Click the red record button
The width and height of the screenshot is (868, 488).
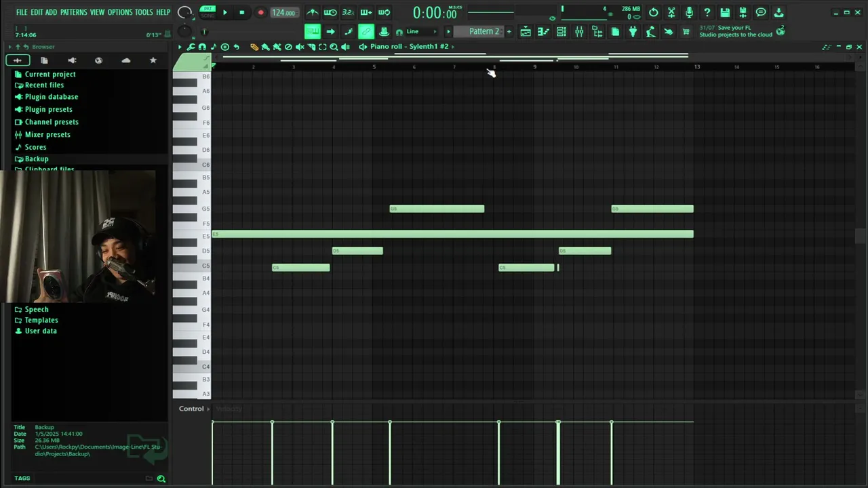(x=260, y=12)
